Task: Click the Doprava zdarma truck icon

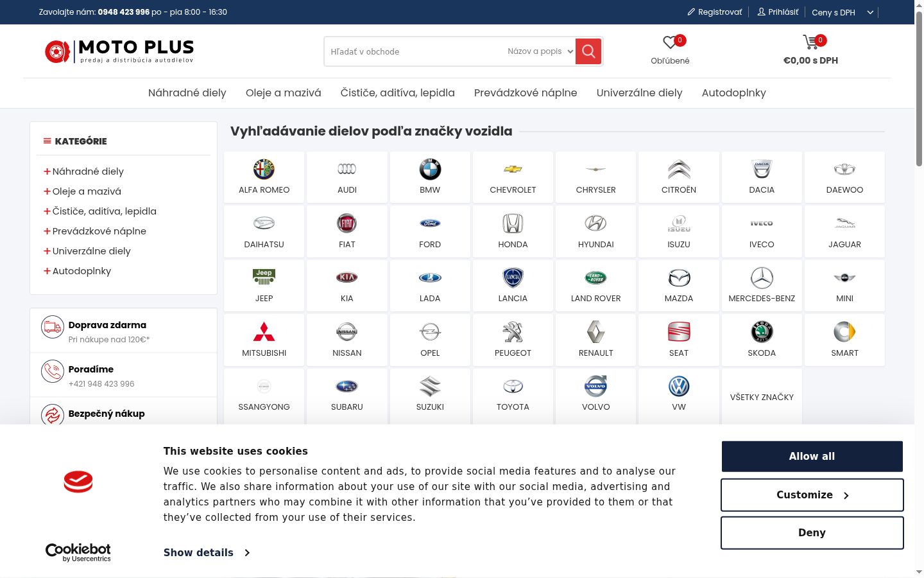Action: coord(53,327)
